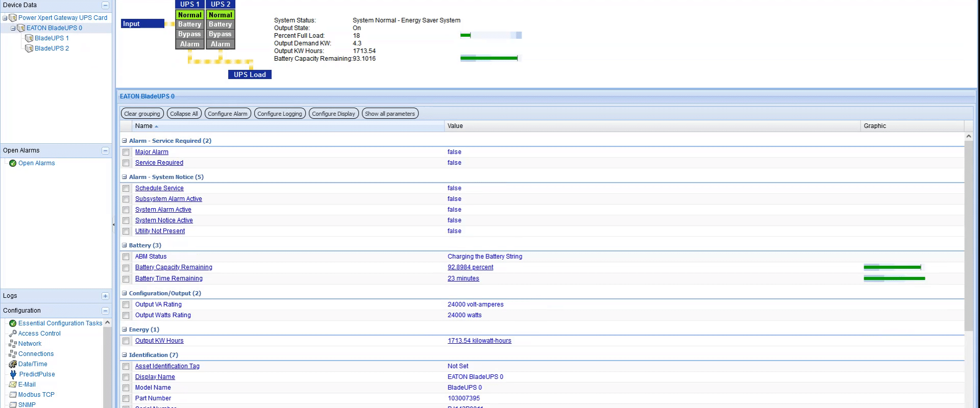
Task: Open the Battery Time Remaining link
Action: 169,278
